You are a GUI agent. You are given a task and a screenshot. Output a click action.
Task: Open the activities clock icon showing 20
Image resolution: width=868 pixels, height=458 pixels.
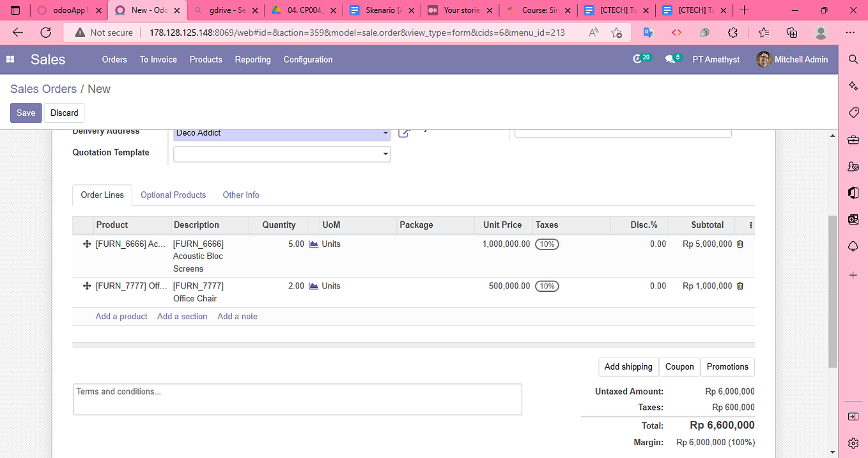coord(638,58)
